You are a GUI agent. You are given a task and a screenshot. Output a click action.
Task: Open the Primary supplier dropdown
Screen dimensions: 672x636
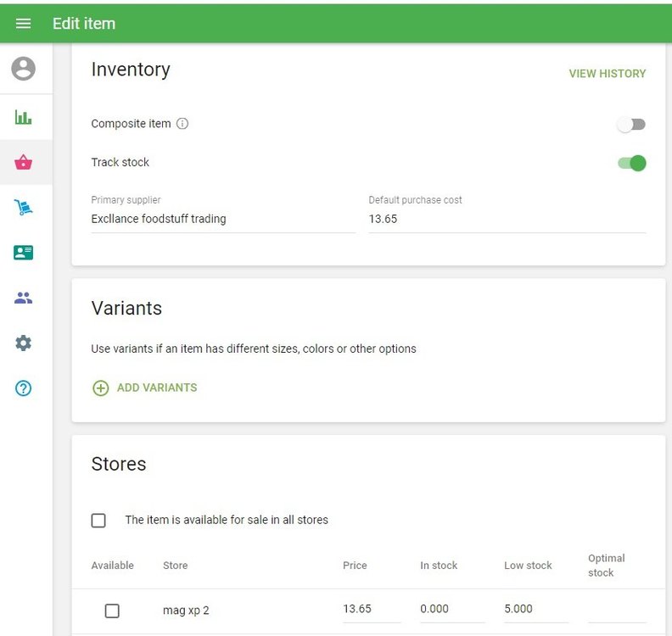222,219
